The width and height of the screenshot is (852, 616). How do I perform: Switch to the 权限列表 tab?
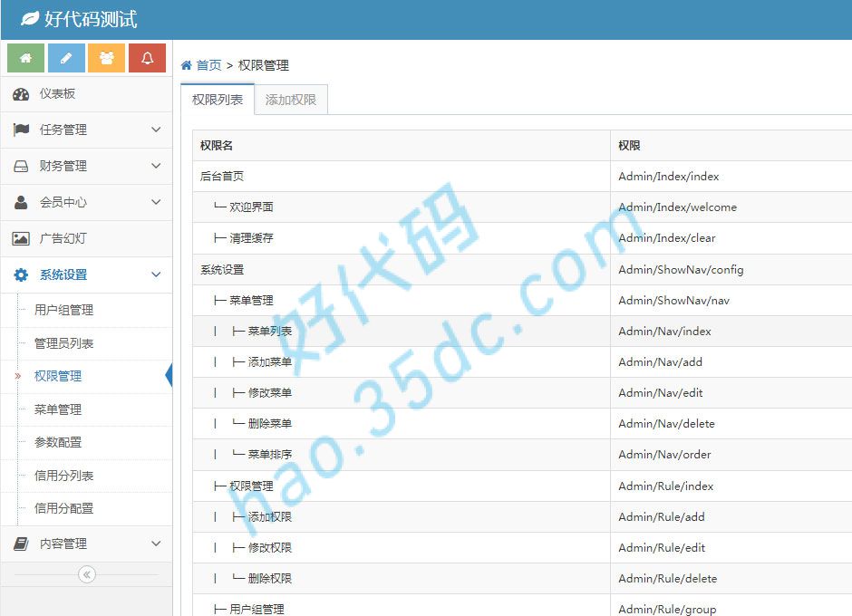coord(218,100)
